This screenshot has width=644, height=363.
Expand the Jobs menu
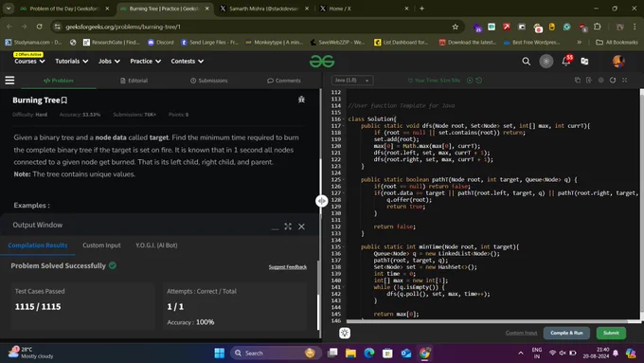[x=109, y=62]
